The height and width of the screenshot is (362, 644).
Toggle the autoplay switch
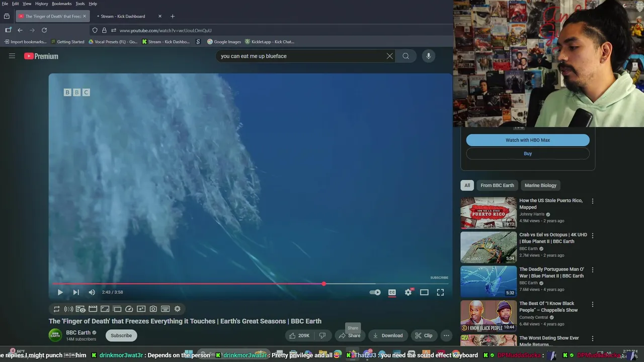tap(375, 292)
